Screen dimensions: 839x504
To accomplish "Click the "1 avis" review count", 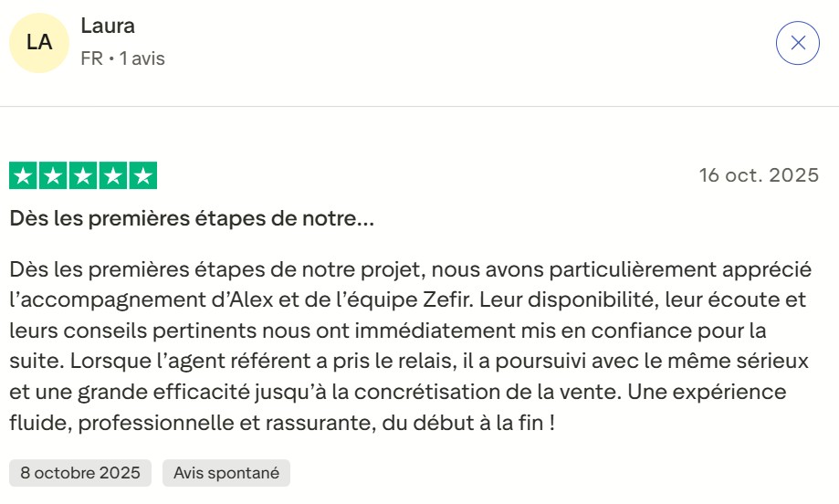I will pos(142,58).
